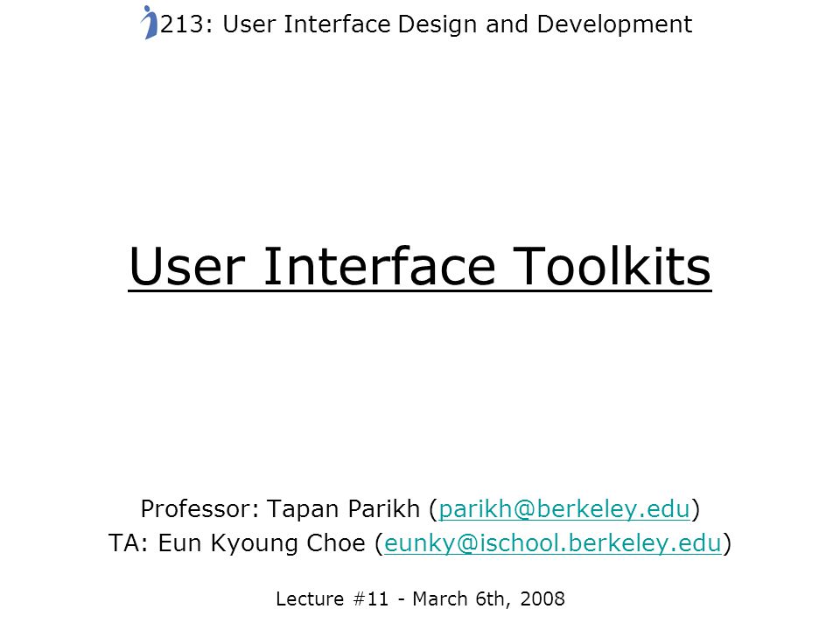Click the 'TA: Eun Kyoung Choe' text
This screenshot has width=840, height=630.
tap(237, 543)
